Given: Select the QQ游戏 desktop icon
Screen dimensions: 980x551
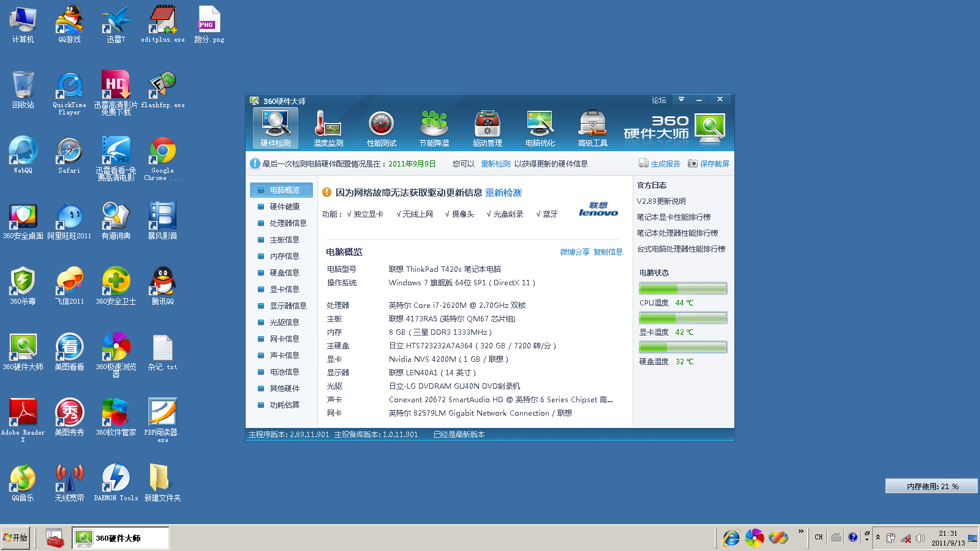Looking at the screenshot, I should click(69, 24).
